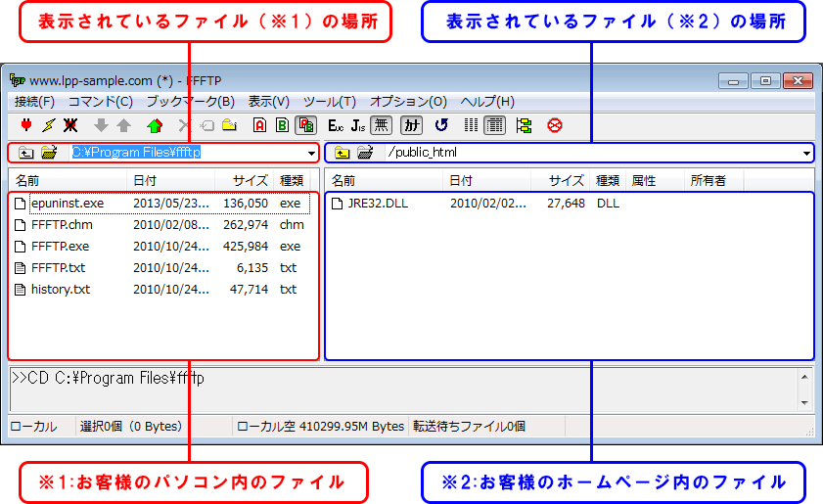This screenshot has width=823, height=504.
Task: Click the Download down-arrow icon
Action: pyautogui.click(x=101, y=125)
